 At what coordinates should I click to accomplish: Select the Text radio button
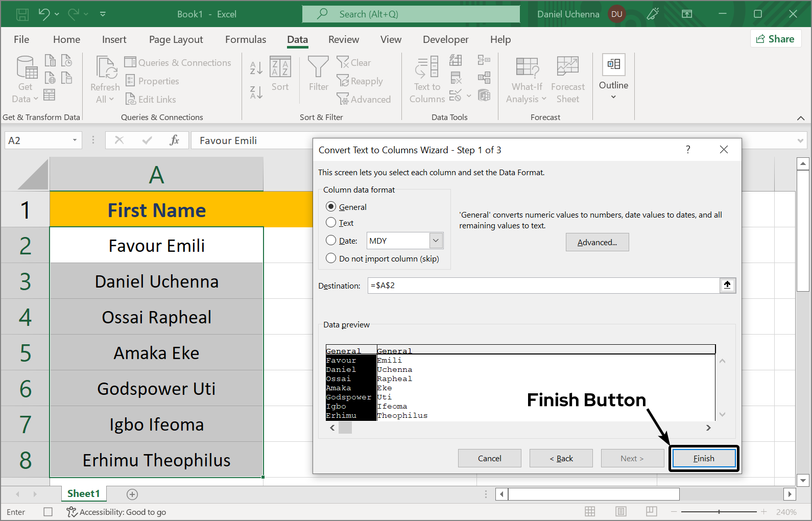[x=331, y=223]
